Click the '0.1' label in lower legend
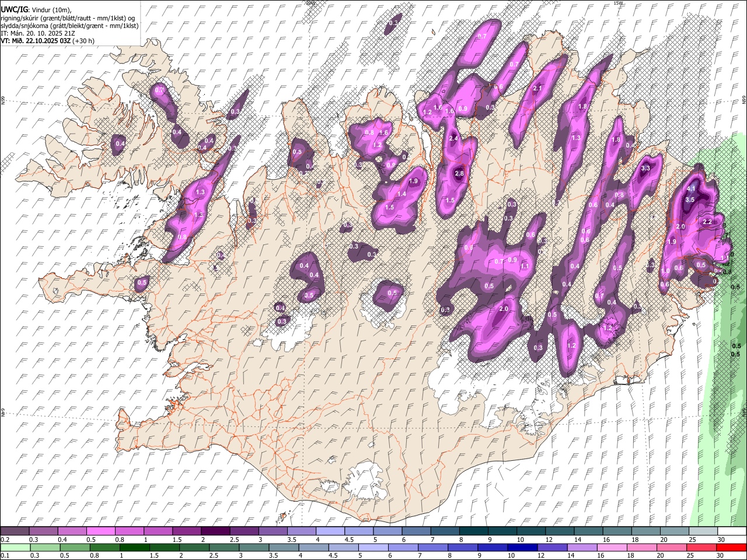 (x=5, y=556)
